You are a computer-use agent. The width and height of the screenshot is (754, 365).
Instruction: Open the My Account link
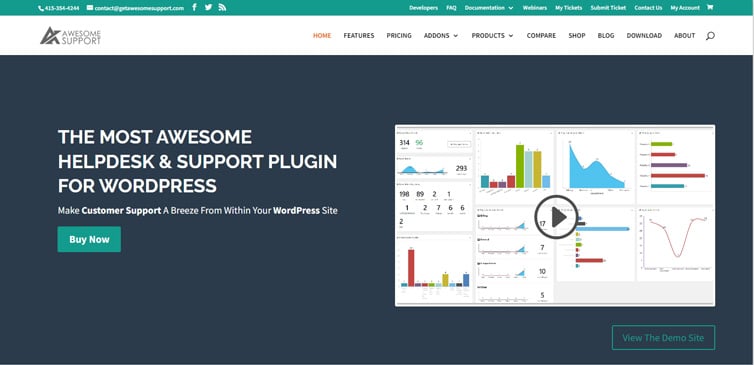click(x=685, y=8)
